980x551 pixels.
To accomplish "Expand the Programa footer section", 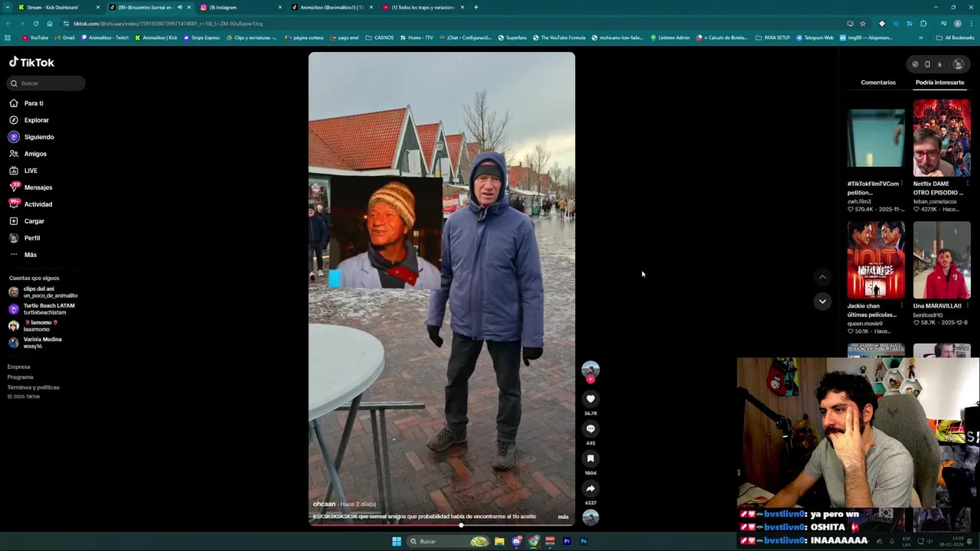I will [x=21, y=377].
